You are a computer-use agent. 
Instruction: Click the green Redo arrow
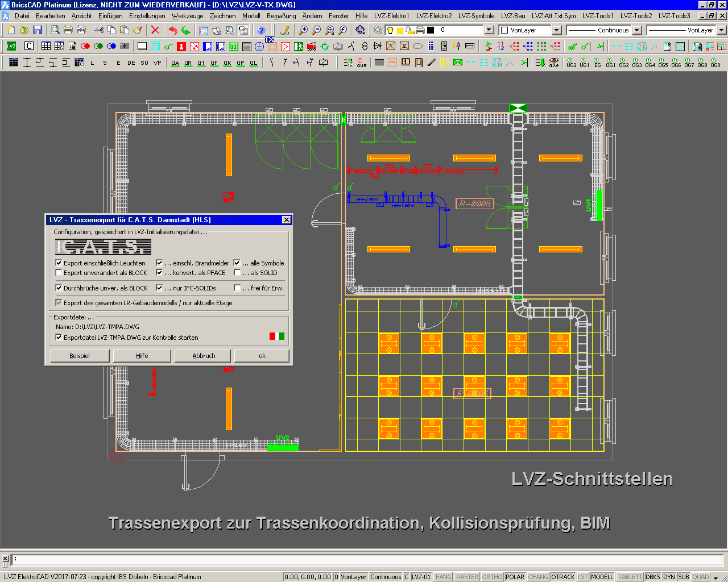pos(186,30)
